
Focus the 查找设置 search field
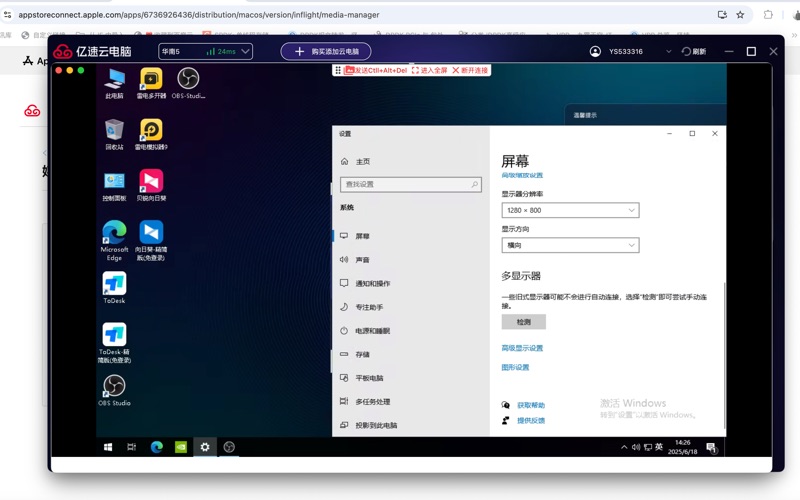(x=411, y=184)
